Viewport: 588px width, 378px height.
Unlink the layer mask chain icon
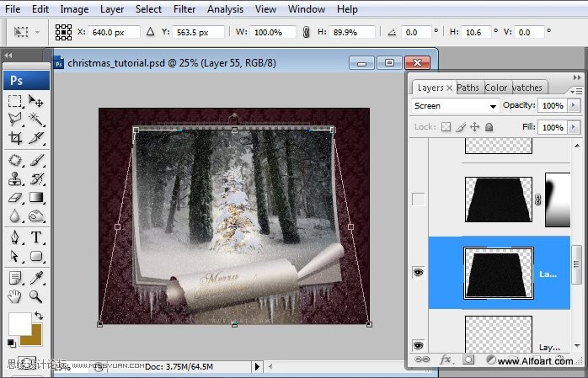(x=538, y=200)
